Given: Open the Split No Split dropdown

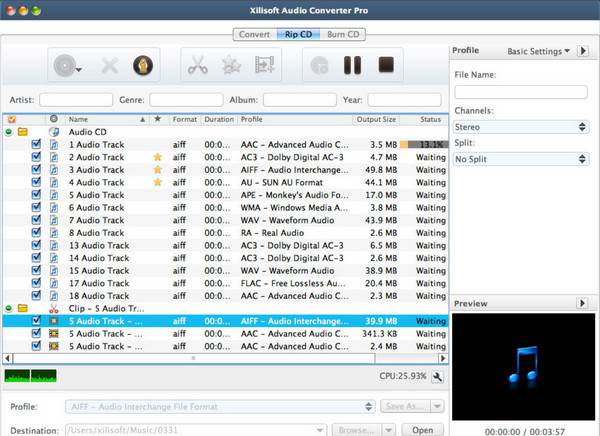Looking at the screenshot, I should click(521, 159).
